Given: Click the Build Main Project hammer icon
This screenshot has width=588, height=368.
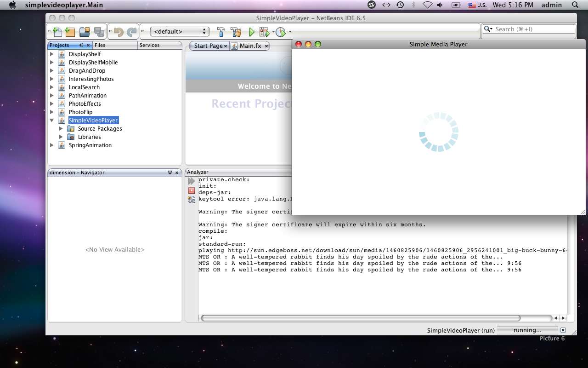Looking at the screenshot, I should (x=221, y=32).
